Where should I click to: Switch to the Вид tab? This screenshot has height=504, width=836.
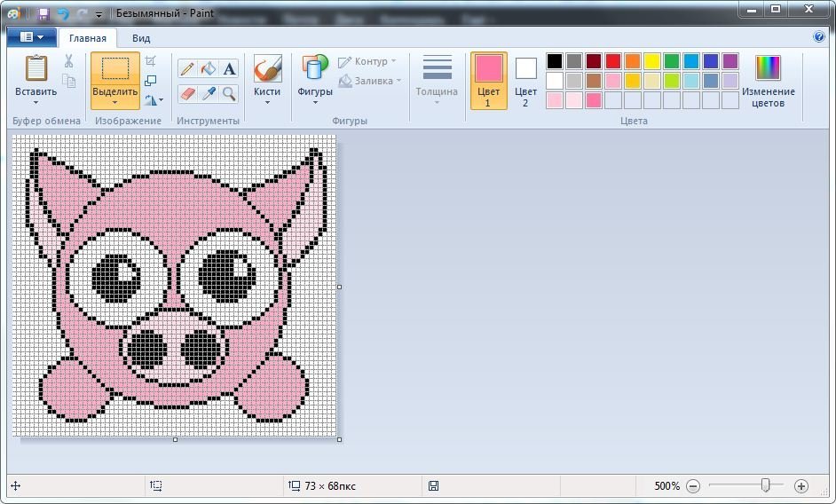click(141, 38)
